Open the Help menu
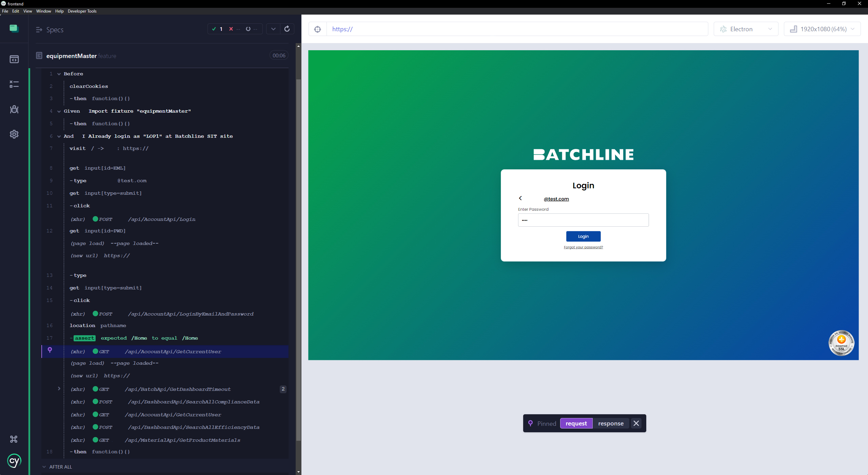The width and height of the screenshot is (868, 475). pyautogui.click(x=59, y=11)
